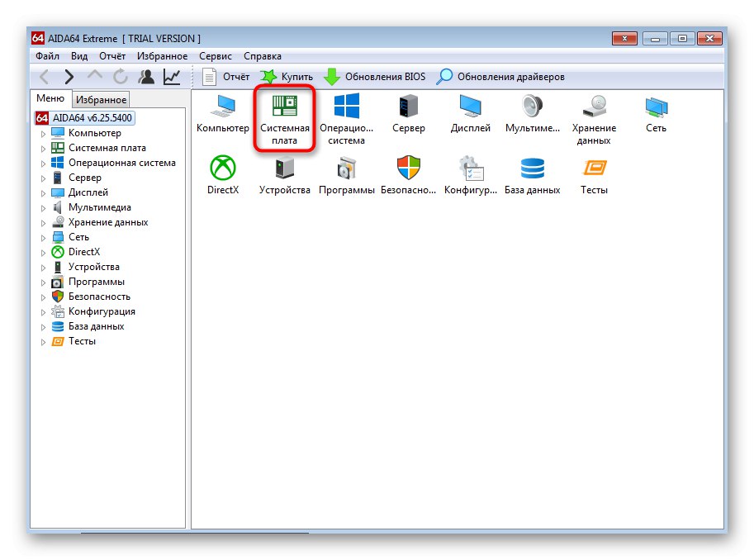Switch to the Меню tab

[50, 98]
